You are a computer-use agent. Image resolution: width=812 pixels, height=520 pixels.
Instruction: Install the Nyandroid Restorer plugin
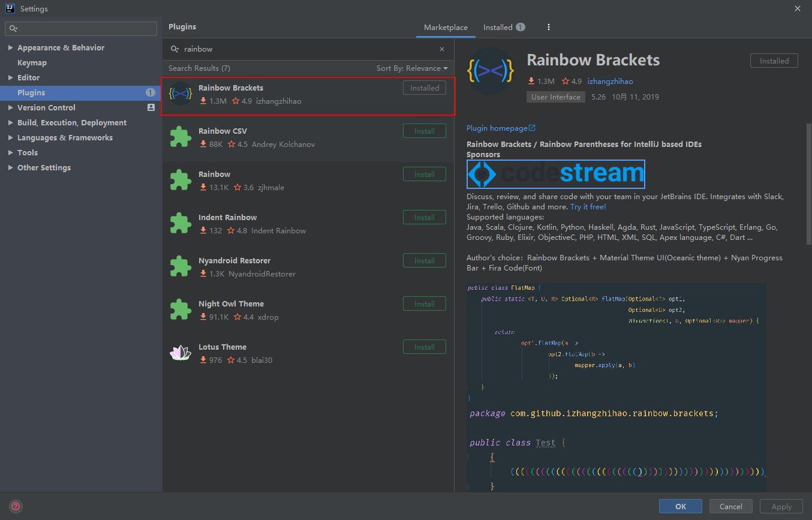click(x=425, y=260)
